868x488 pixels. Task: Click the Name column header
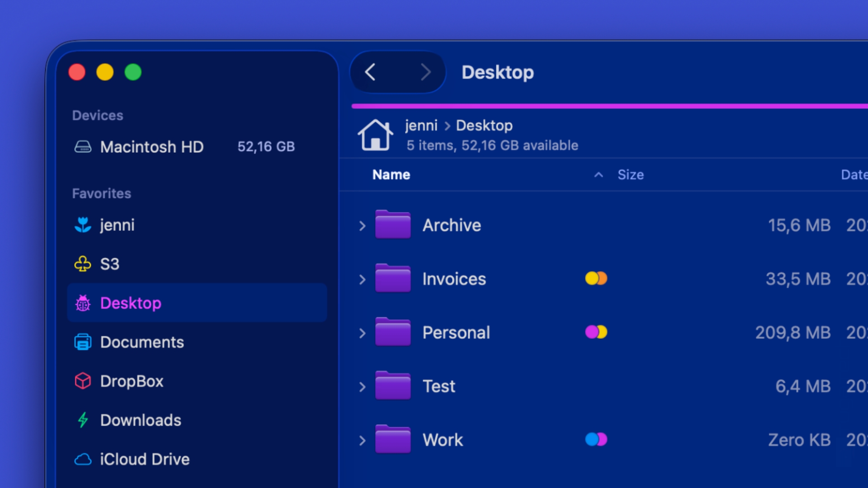point(391,174)
